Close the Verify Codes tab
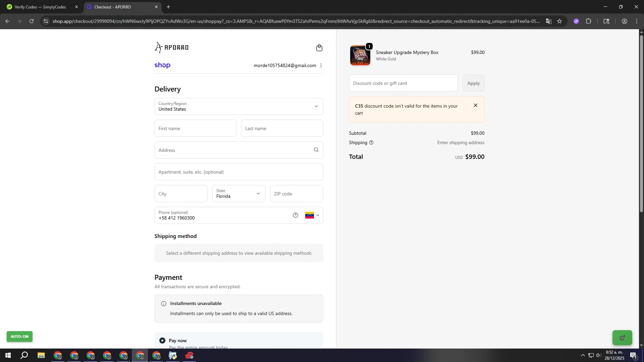 click(76, 7)
